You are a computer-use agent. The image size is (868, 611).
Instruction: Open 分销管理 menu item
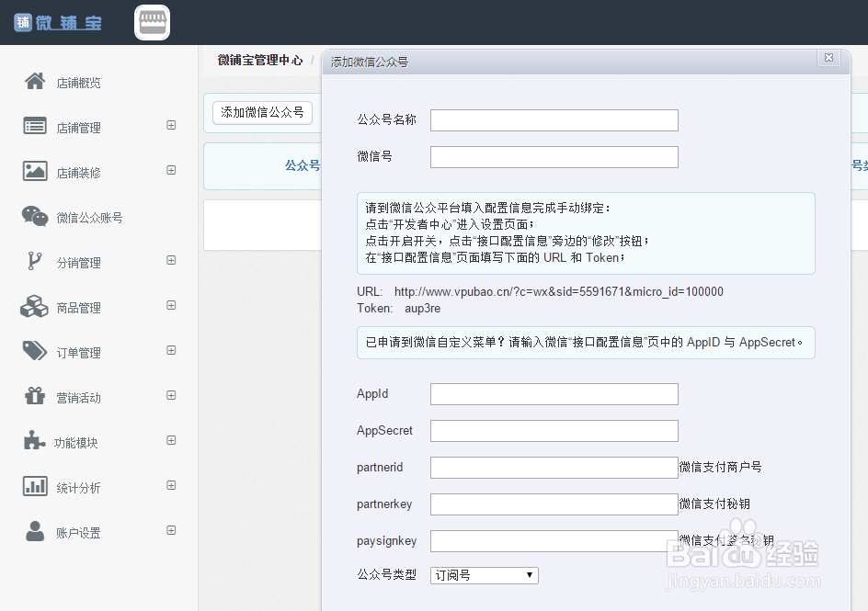tap(78, 263)
